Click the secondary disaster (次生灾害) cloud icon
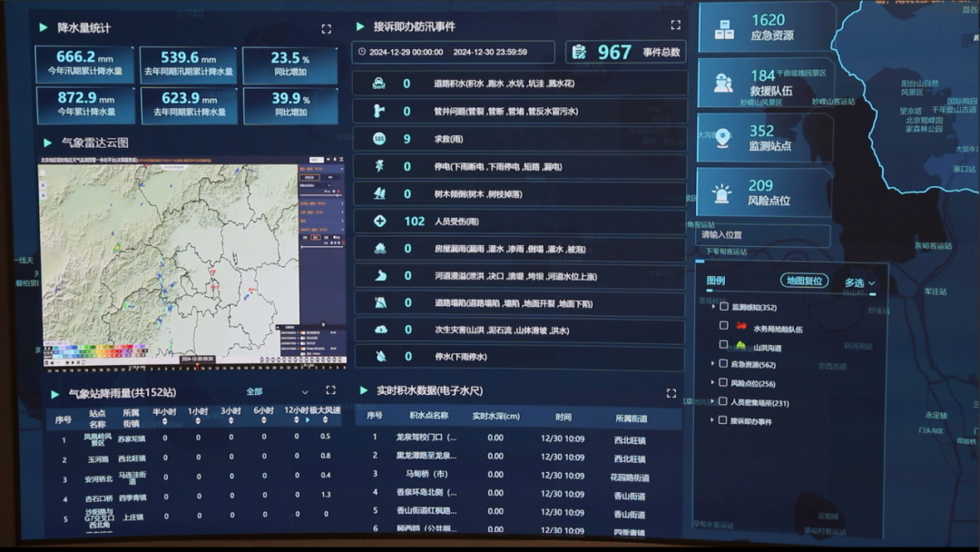980x552 pixels. click(x=380, y=330)
